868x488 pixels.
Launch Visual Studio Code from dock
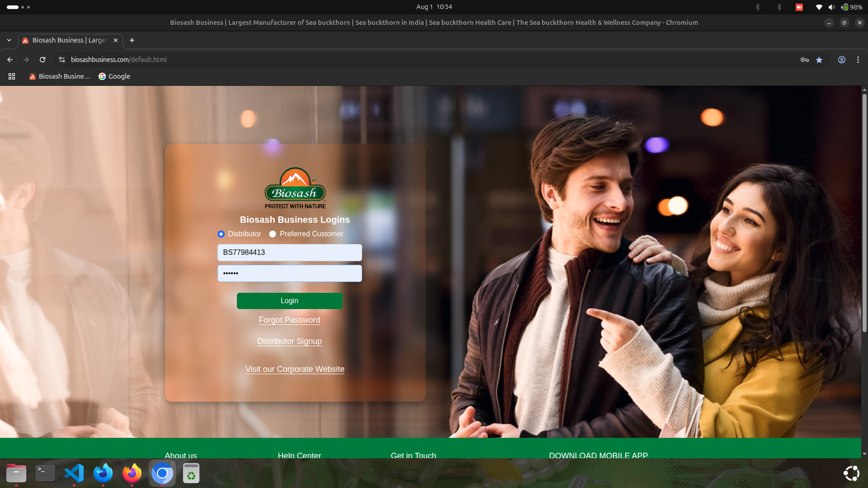click(74, 473)
